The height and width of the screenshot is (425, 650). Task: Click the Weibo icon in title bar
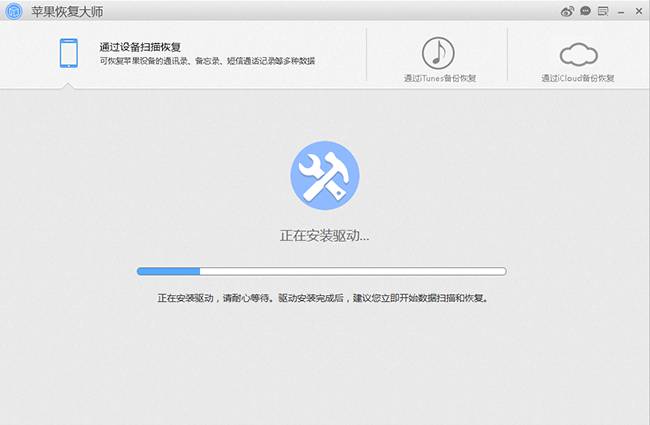point(568,12)
